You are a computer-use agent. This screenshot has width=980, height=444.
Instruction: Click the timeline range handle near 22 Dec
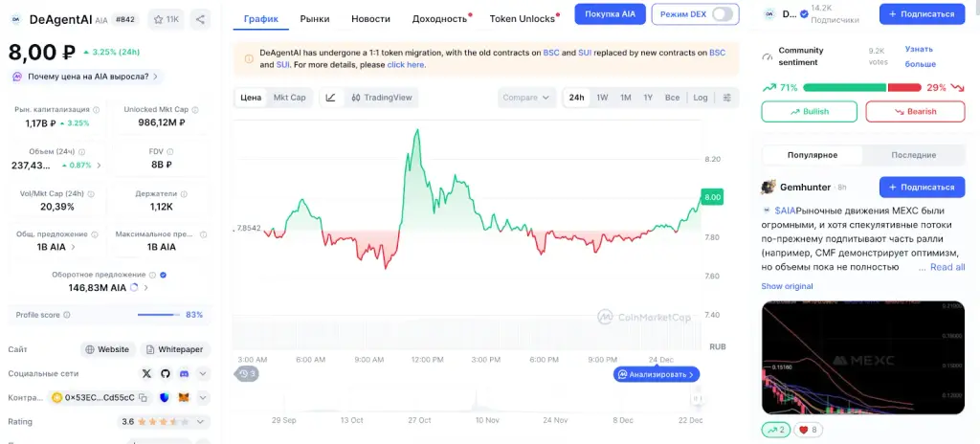coord(697,398)
